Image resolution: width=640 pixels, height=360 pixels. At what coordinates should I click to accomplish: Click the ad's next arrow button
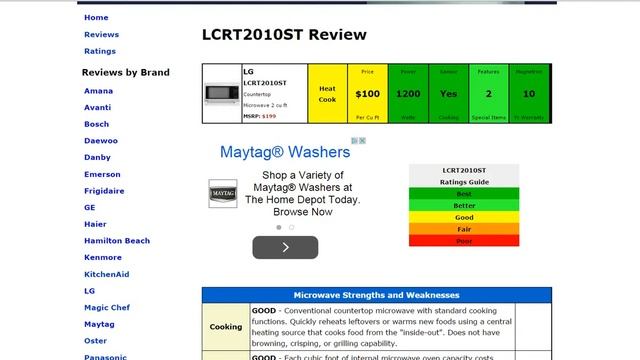(x=285, y=247)
